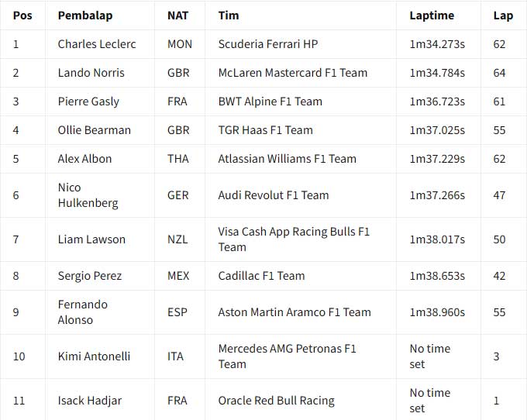527x420 pixels.
Task: Select the Alex Albon name cell
Action: pos(84,159)
